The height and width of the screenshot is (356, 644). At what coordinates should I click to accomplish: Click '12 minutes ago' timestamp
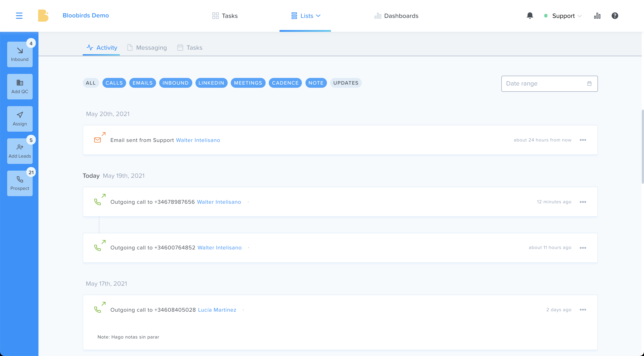(554, 202)
